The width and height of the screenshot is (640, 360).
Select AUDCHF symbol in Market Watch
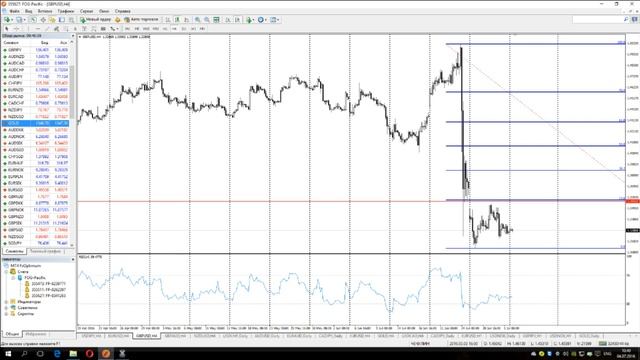pos(16,70)
